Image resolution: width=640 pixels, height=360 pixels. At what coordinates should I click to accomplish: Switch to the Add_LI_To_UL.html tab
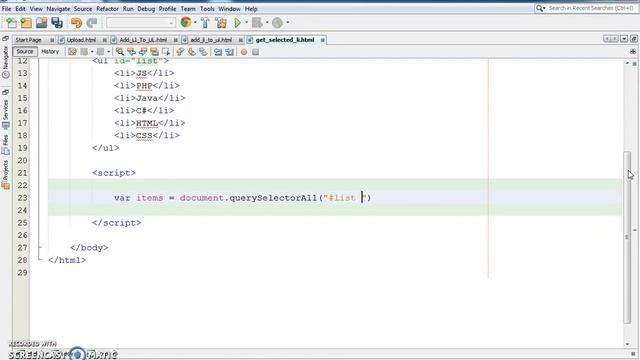(x=143, y=40)
